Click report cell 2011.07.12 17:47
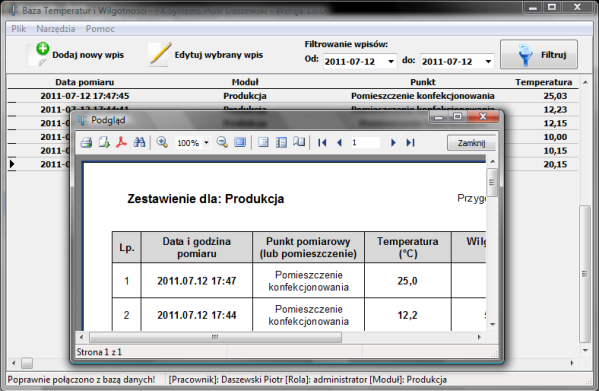Viewport: 599px width, 391px height. [x=197, y=281]
